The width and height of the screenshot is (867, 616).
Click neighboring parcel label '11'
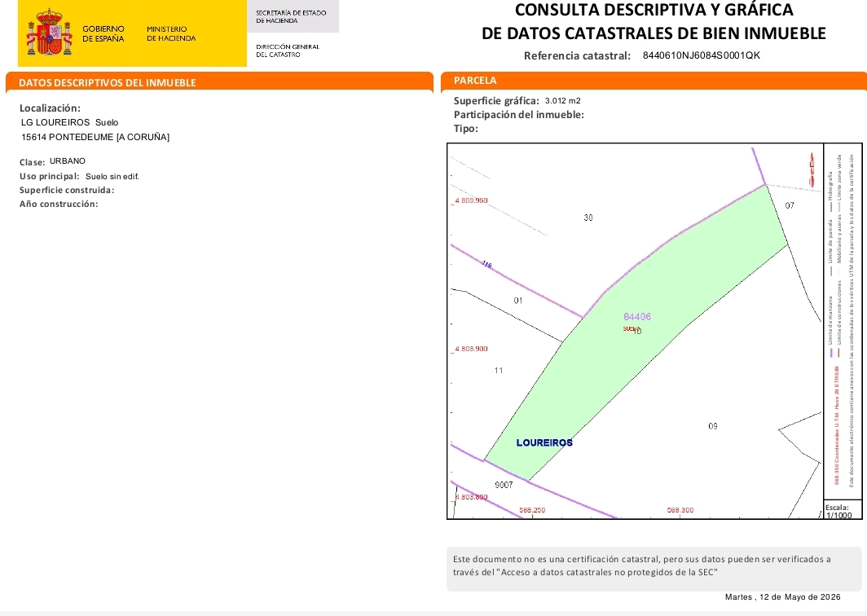[499, 371]
